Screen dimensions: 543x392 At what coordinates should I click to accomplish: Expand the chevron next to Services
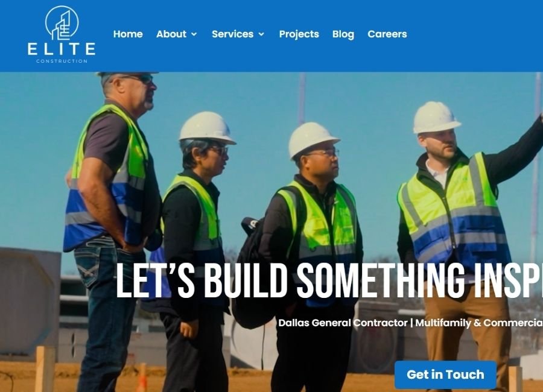point(261,34)
